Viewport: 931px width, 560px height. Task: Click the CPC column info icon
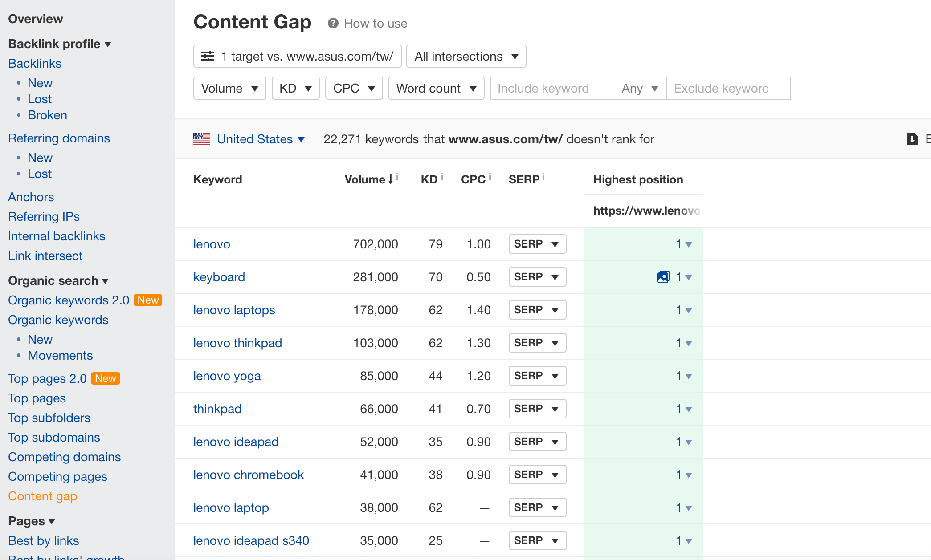(x=490, y=177)
